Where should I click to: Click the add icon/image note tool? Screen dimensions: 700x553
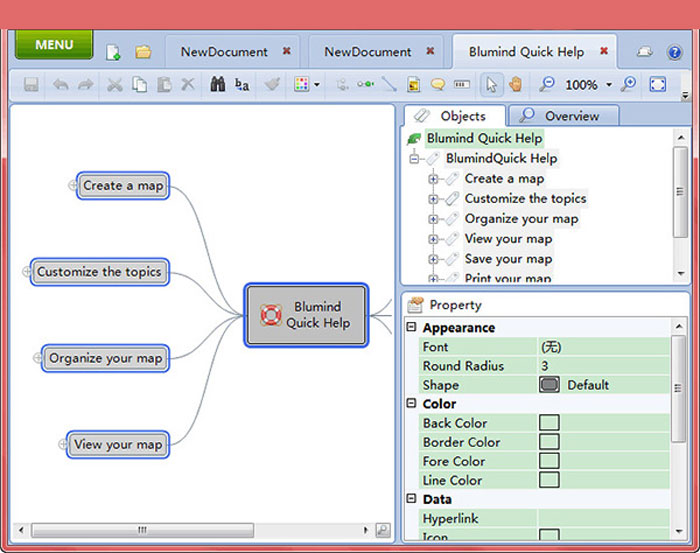coord(414,84)
